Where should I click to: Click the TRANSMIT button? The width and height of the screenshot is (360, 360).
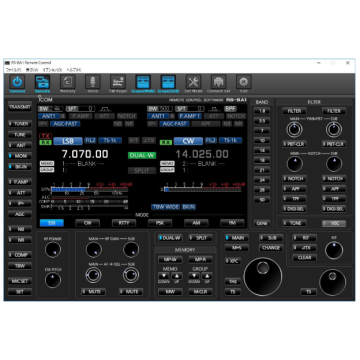tap(20, 107)
